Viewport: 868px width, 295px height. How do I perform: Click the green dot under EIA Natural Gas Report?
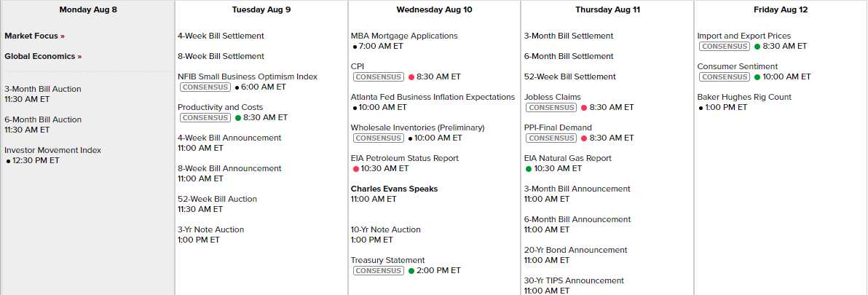click(x=529, y=168)
